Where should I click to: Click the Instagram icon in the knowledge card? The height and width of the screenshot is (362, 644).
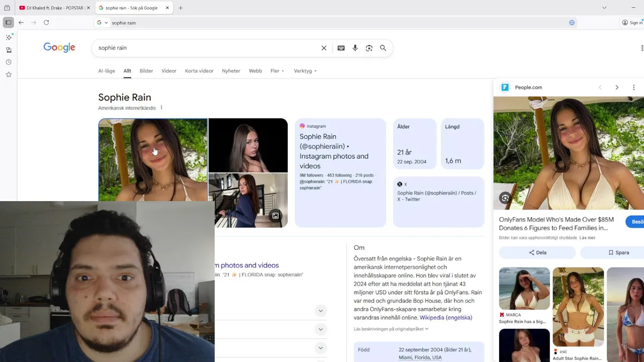coord(302,126)
